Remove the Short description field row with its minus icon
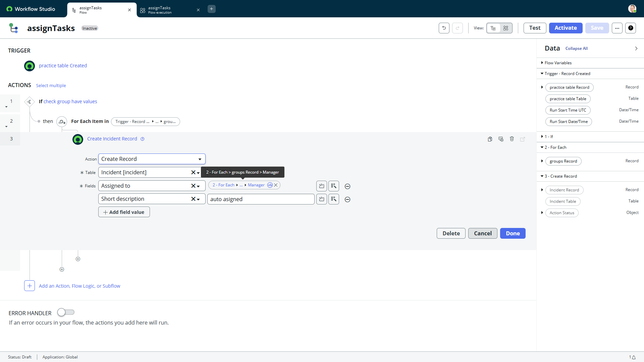 tap(347, 200)
